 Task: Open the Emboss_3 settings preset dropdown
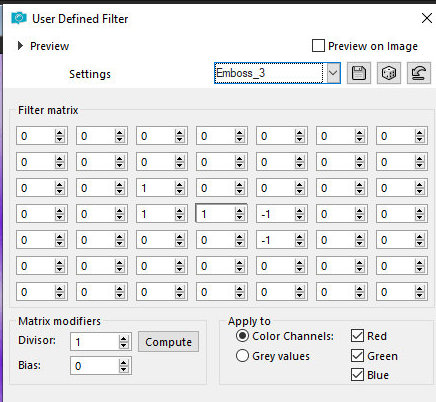tap(333, 73)
